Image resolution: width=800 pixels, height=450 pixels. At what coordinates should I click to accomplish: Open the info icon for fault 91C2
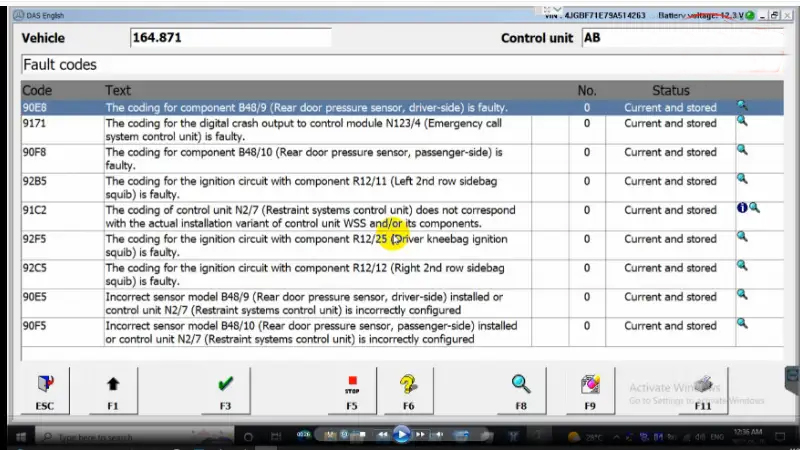(742, 208)
